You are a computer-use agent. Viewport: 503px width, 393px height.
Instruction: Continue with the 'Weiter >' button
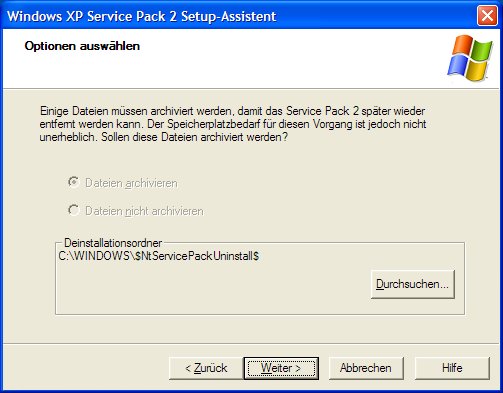tap(281, 368)
